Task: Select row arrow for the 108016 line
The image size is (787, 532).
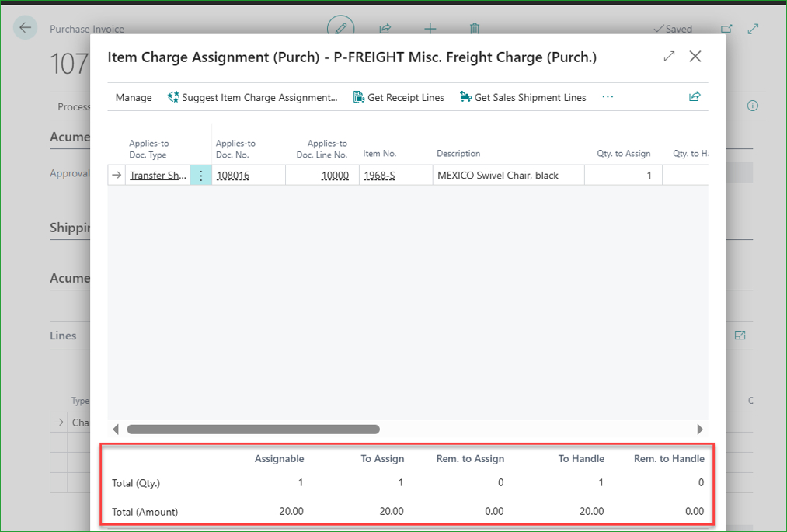Action: [x=117, y=176]
